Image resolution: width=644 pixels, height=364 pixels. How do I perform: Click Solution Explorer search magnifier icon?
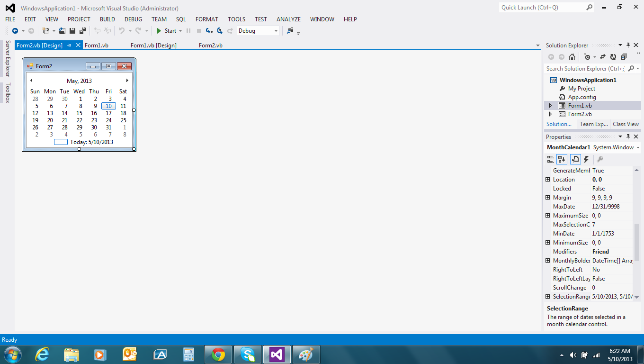click(631, 69)
